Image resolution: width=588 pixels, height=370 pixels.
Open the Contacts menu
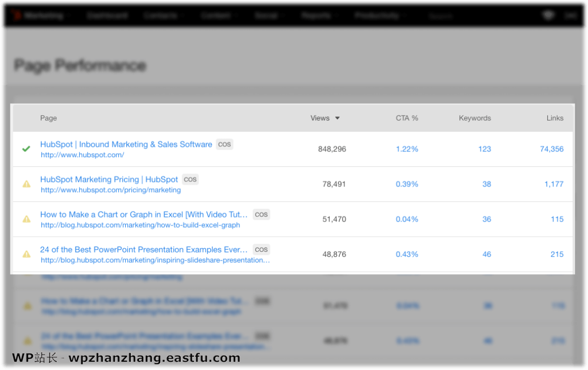click(x=160, y=15)
